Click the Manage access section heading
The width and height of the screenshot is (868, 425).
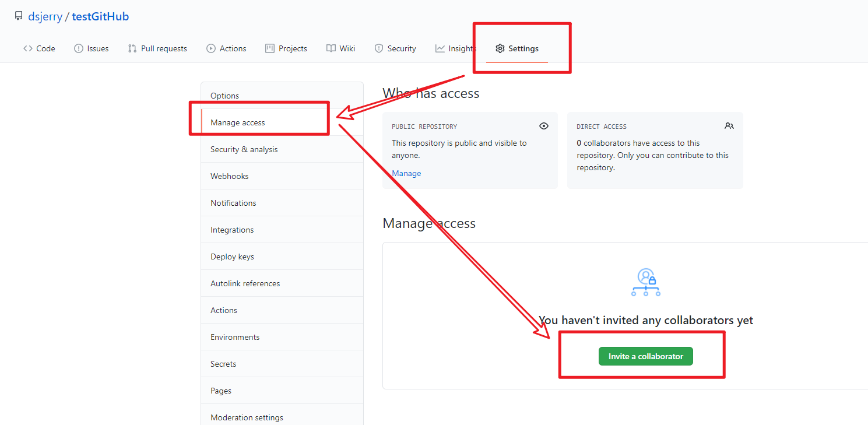[x=429, y=223]
